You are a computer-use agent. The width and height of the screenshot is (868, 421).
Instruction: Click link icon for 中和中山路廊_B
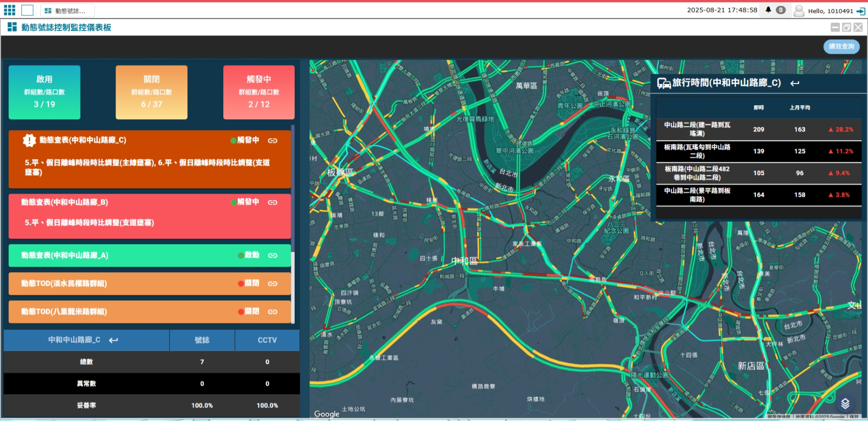point(273,202)
